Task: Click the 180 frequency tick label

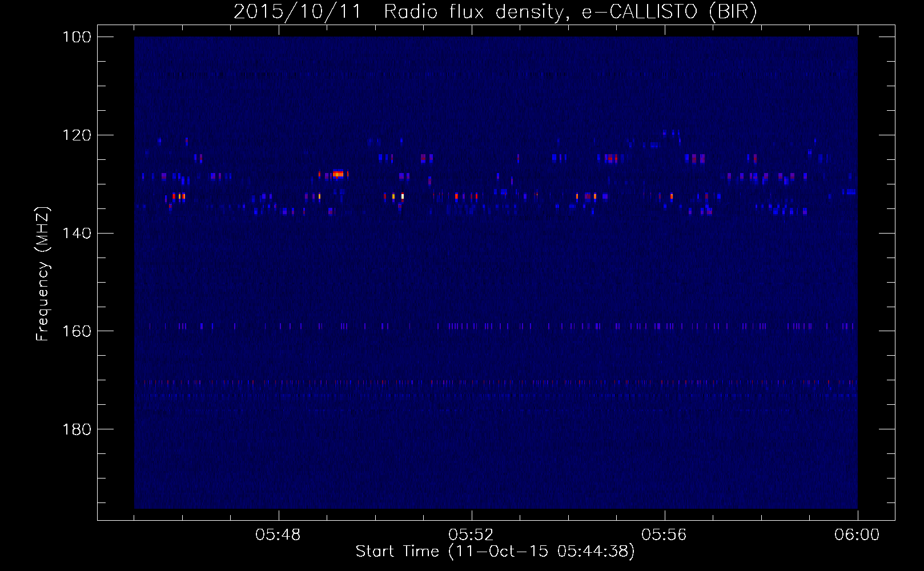Action: click(x=77, y=429)
